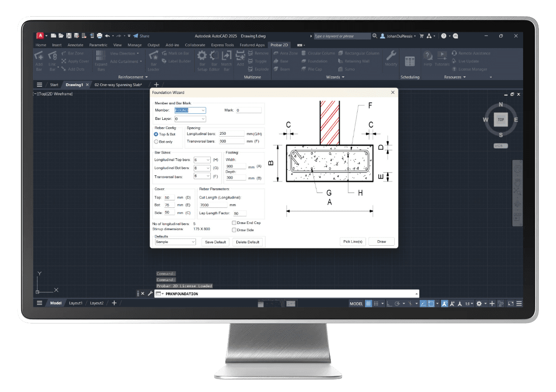The width and height of the screenshot is (556, 392).
Task: Click the Draw button
Action: point(381,242)
